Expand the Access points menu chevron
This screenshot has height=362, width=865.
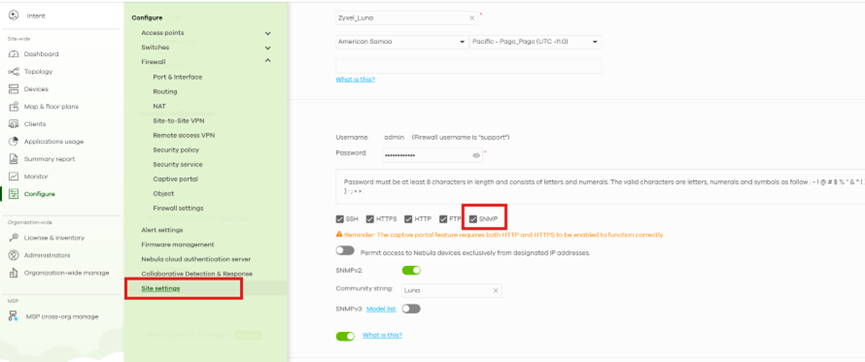(x=268, y=34)
